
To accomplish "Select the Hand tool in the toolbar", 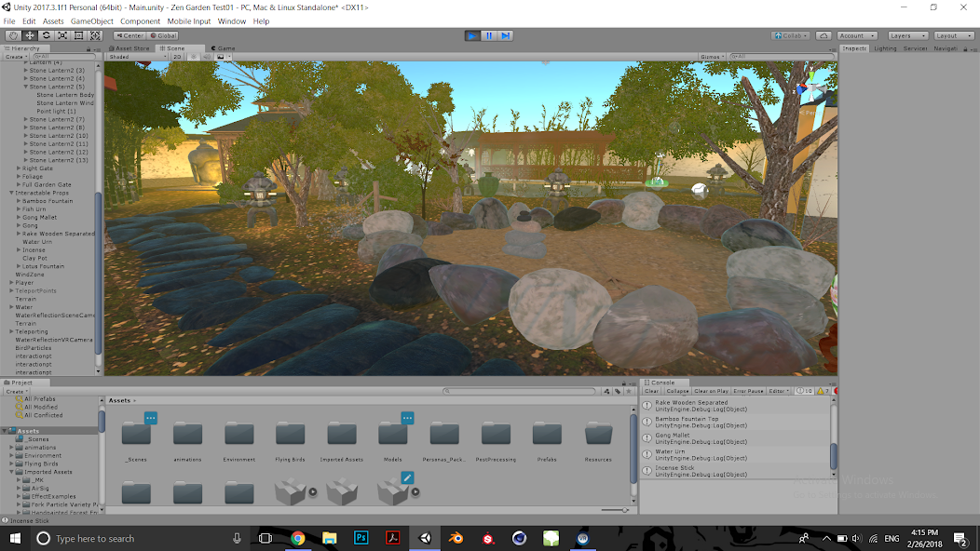I will (13, 34).
